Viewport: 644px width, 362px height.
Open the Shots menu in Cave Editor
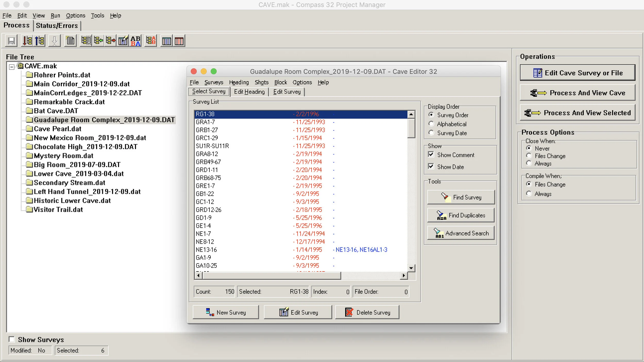(261, 82)
